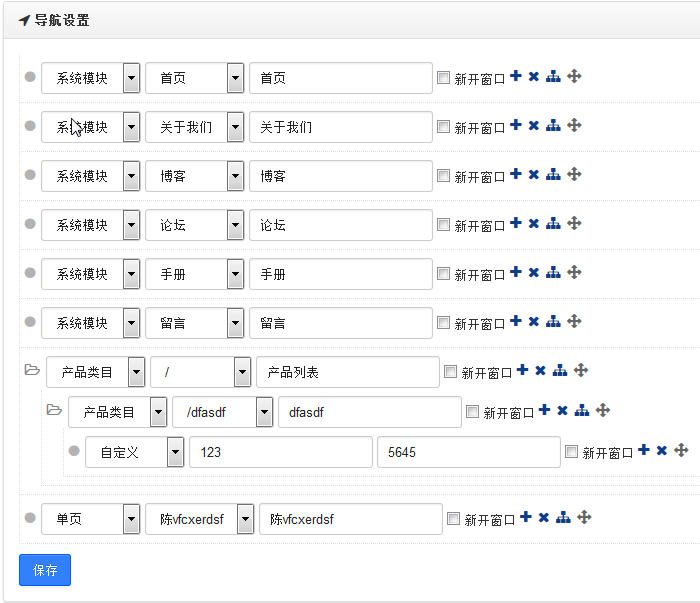The image size is (700, 603).
Task: Check 新开窗口 for the 陈vfcxerdsf row
Action: pos(454,519)
